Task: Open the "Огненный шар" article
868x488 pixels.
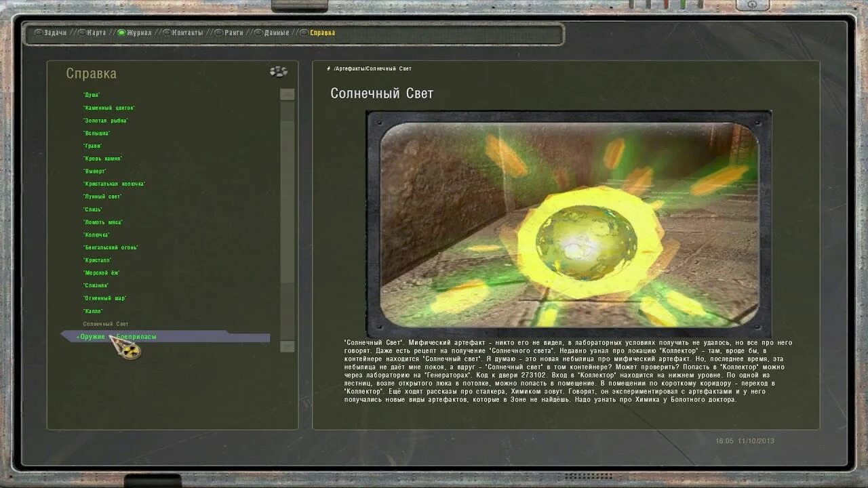Action: click(104, 298)
